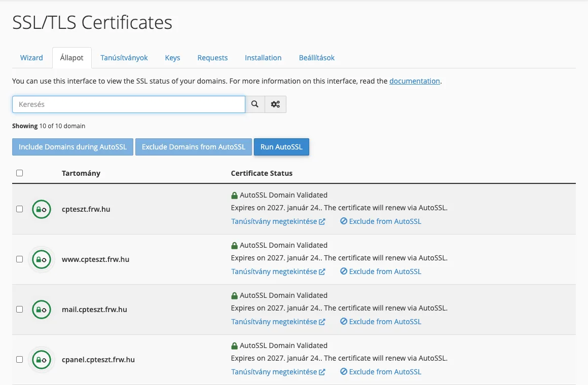Switch to the Installation tab

click(x=263, y=58)
